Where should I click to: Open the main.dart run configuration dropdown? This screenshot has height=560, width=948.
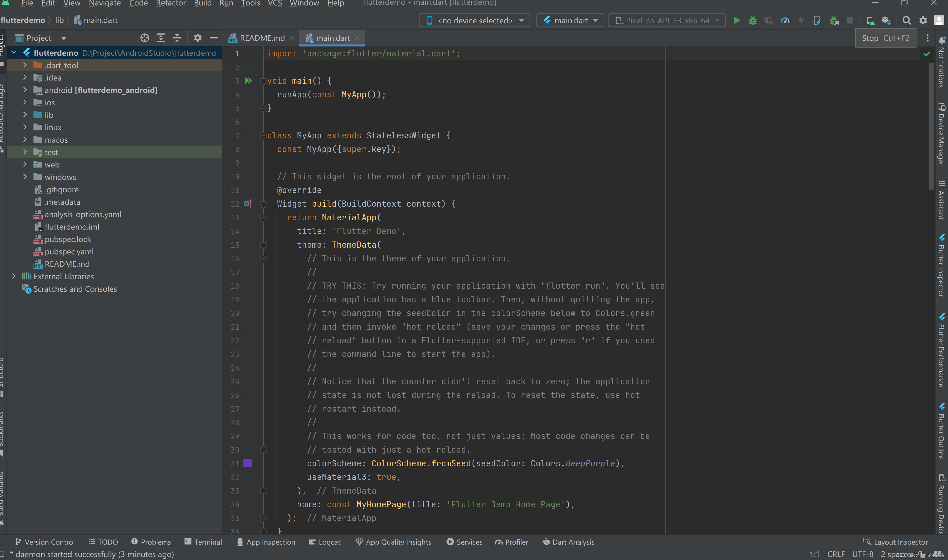point(570,20)
